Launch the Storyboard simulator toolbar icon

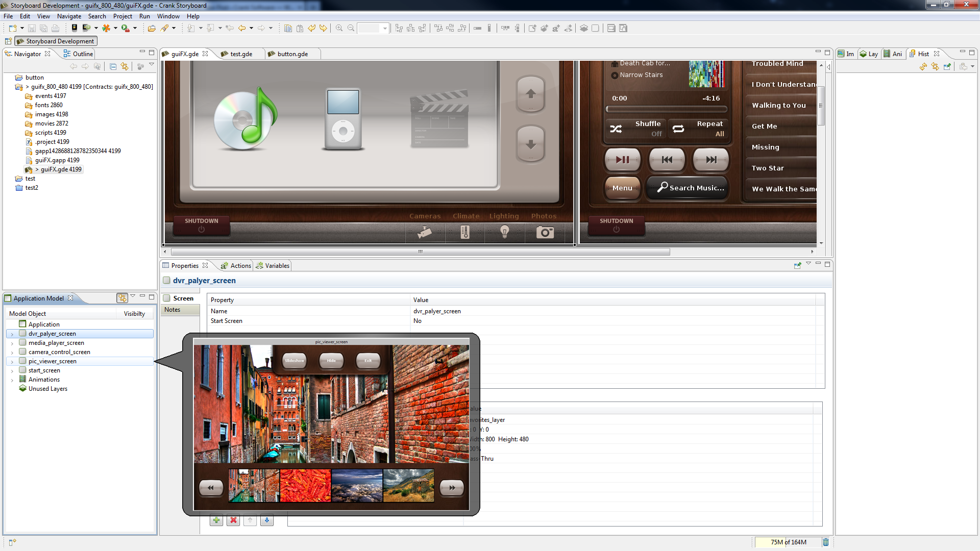[x=75, y=28]
